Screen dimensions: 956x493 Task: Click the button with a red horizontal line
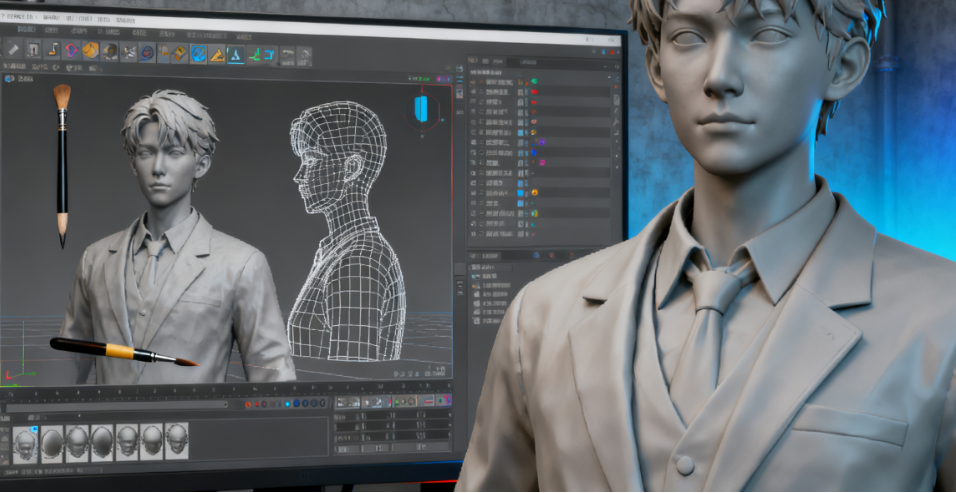[x=428, y=401]
